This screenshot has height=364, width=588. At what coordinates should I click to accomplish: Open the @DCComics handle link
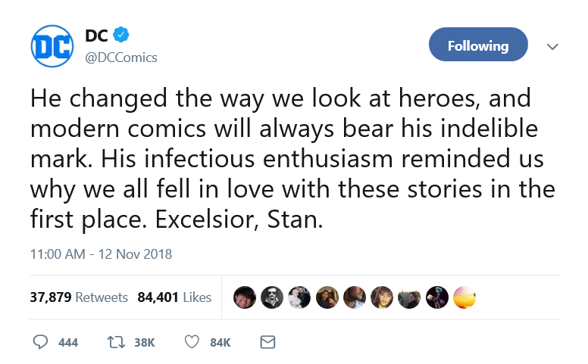coord(121,58)
